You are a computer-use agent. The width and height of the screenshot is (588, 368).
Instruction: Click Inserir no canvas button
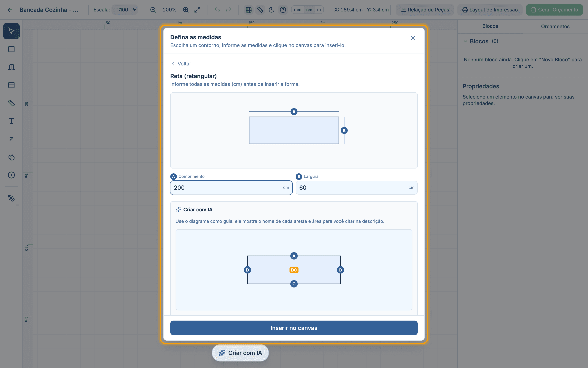coord(294,328)
